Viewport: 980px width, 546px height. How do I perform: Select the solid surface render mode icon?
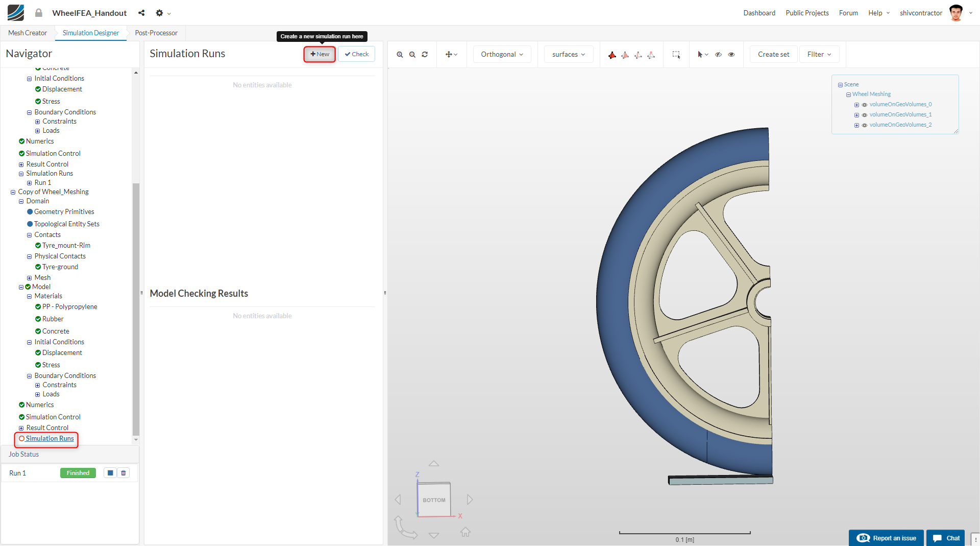(612, 55)
